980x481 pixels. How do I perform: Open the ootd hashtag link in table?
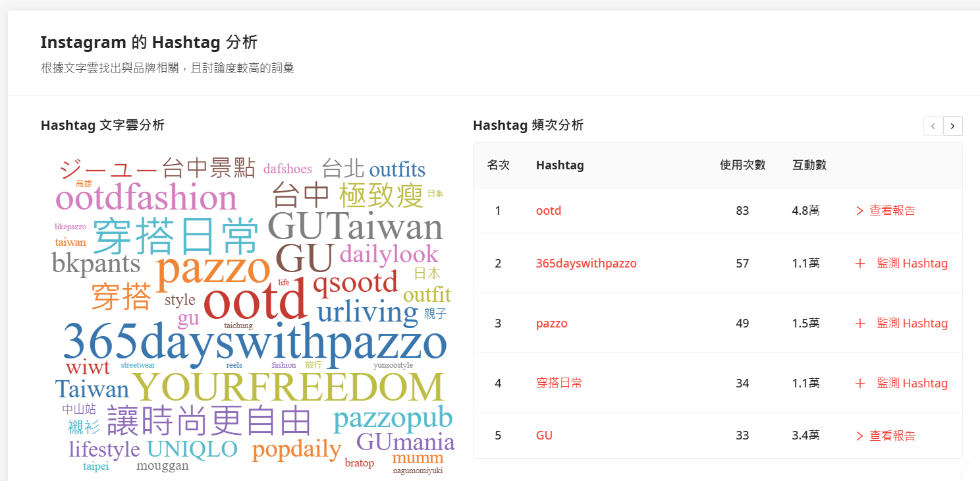point(549,211)
